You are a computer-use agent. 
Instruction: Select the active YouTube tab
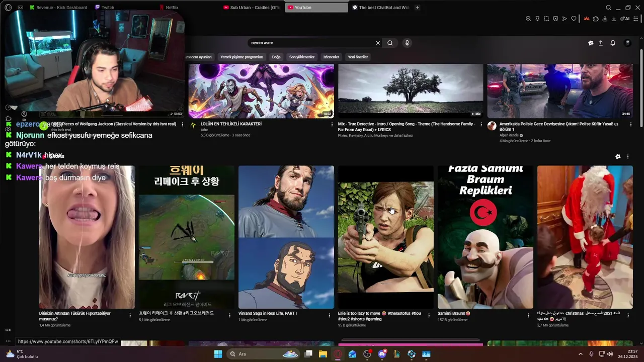click(316, 8)
